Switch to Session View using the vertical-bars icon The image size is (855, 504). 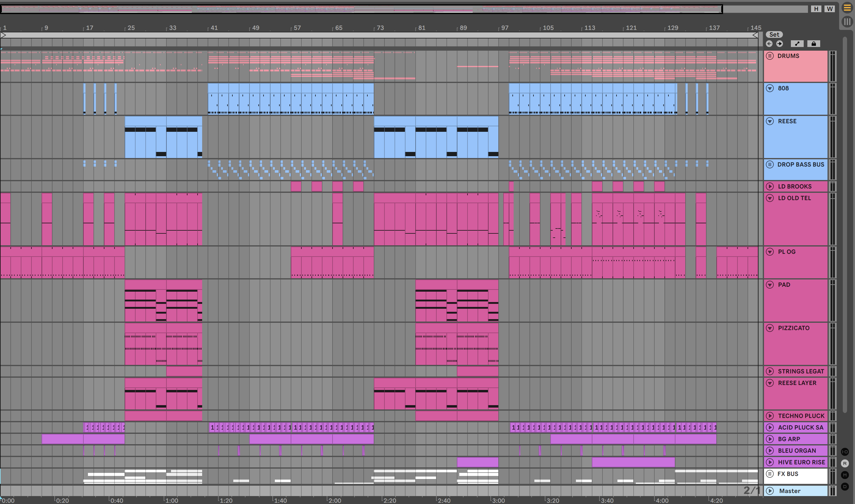(847, 22)
